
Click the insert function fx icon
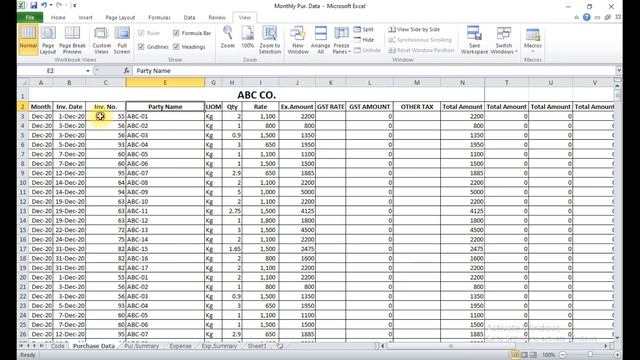(127, 71)
